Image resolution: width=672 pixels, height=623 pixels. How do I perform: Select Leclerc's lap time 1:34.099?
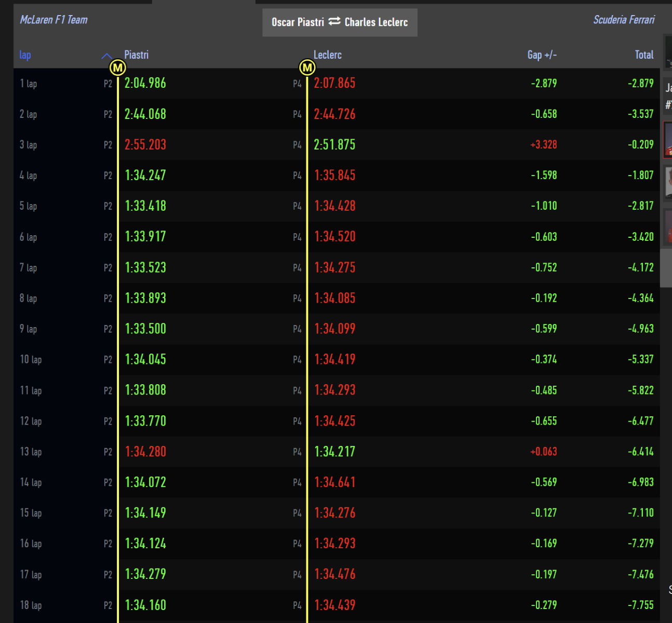pyautogui.click(x=335, y=329)
